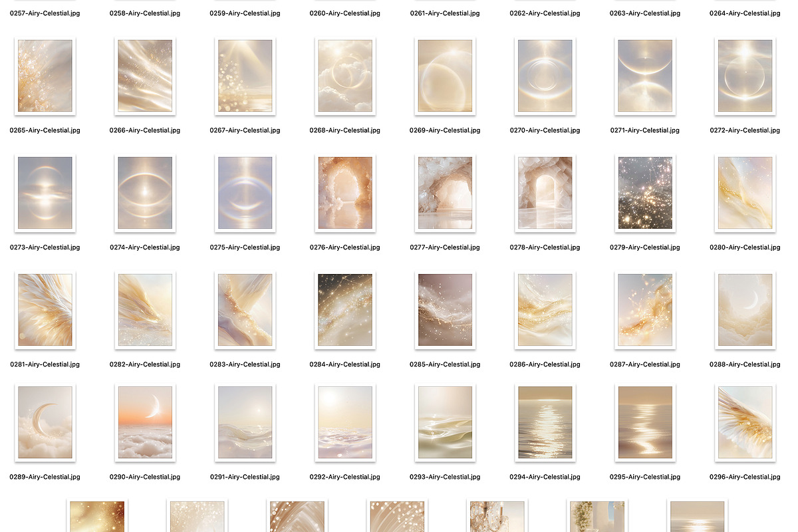798x532 pixels.
Task: Select the 0281-Airy-Celestial.jpg feathered wing thumbnail
Action: click(x=45, y=310)
